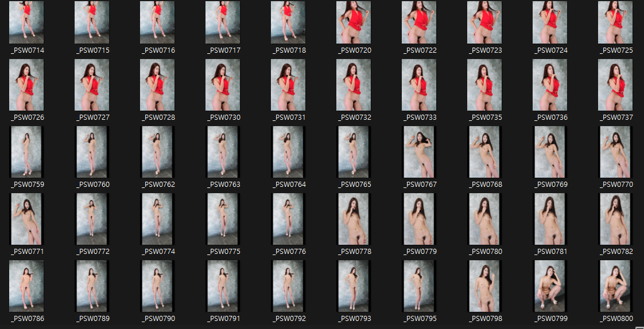
Task: Click the _PSW0725 file thumbnail
Action: (615, 22)
